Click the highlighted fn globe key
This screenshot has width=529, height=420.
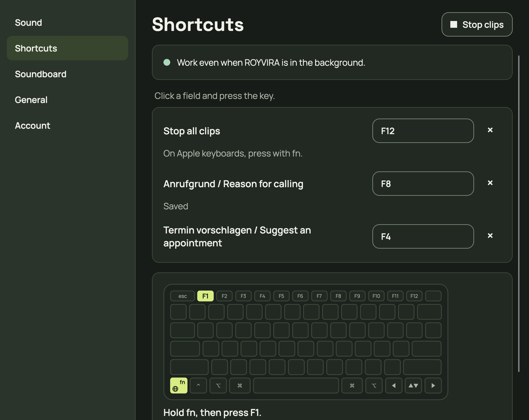[x=179, y=385]
